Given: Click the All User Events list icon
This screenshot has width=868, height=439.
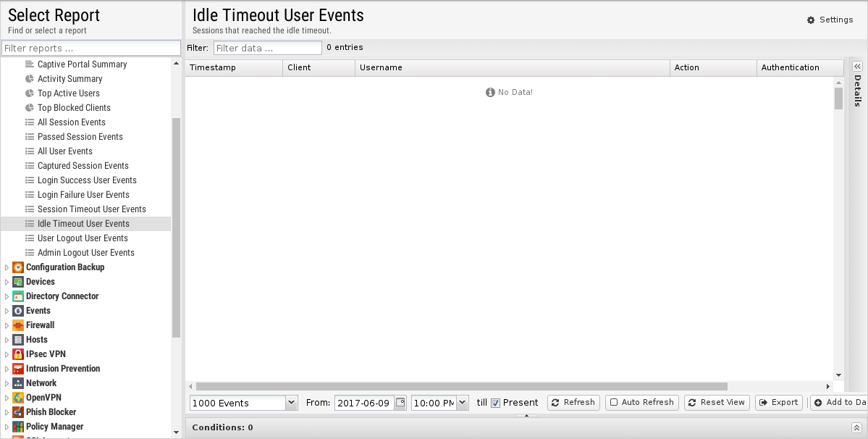Looking at the screenshot, I should 30,151.
